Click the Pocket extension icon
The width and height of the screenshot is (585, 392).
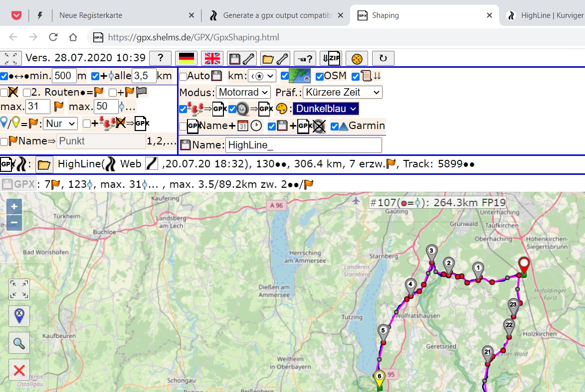pos(16,15)
